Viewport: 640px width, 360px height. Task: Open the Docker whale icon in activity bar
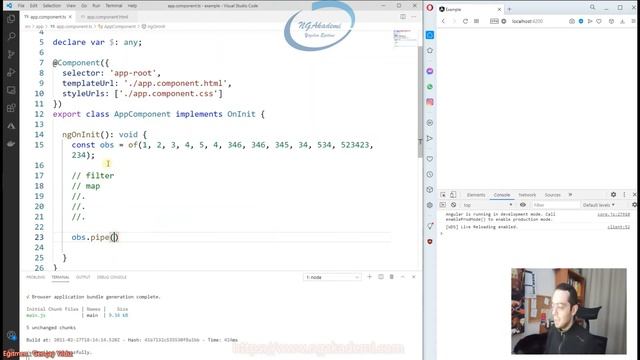11,144
